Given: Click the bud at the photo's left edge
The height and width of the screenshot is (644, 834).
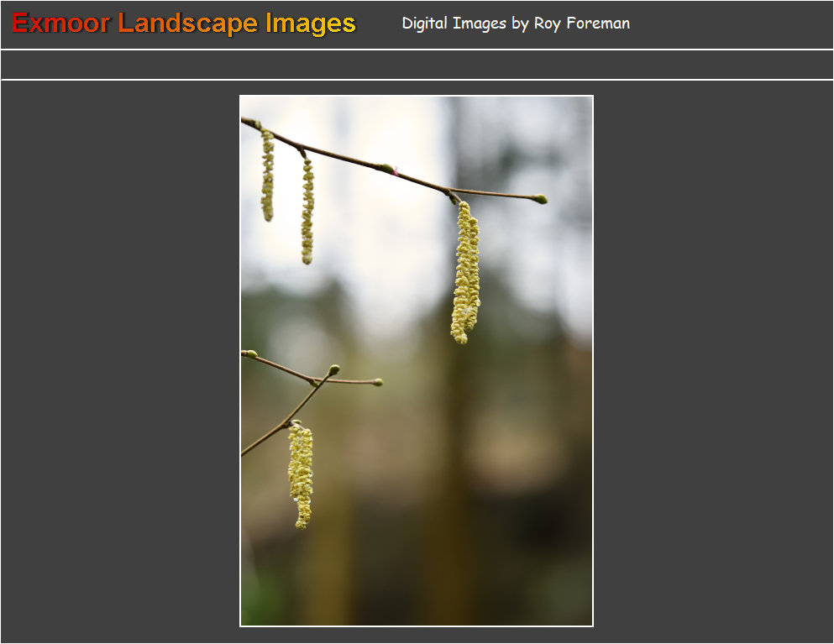Looking at the screenshot, I should (x=249, y=354).
